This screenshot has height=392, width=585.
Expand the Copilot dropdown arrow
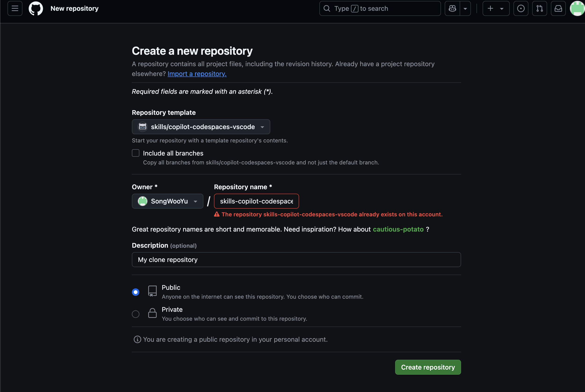pyautogui.click(x=465, y=8)
